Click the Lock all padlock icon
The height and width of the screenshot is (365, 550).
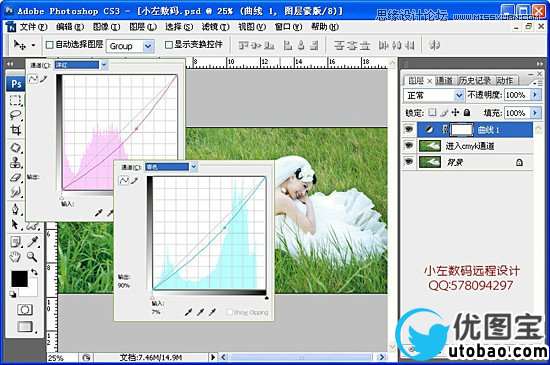[467, 113]
